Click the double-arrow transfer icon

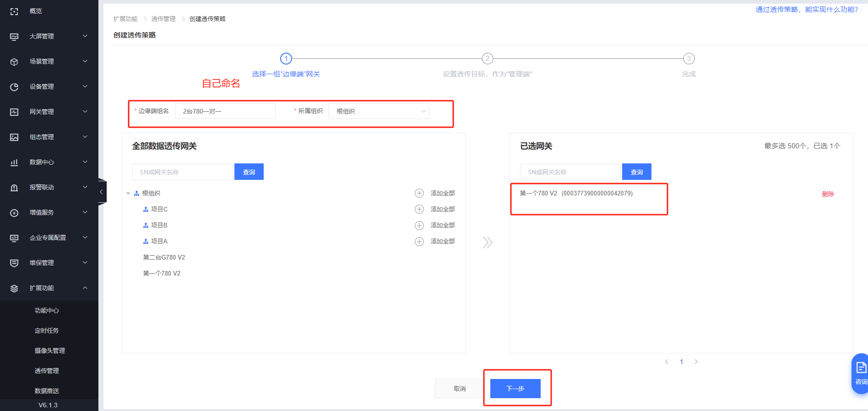coord(488,242)
